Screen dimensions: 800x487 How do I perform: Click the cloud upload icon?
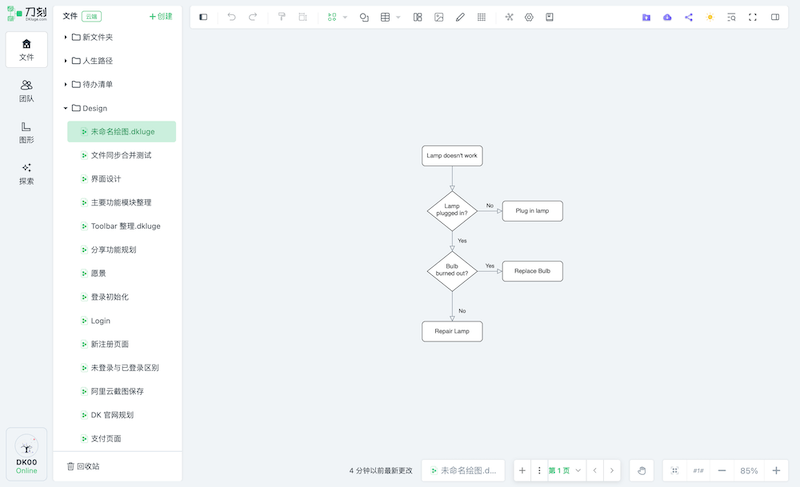[x=667, y=17]
